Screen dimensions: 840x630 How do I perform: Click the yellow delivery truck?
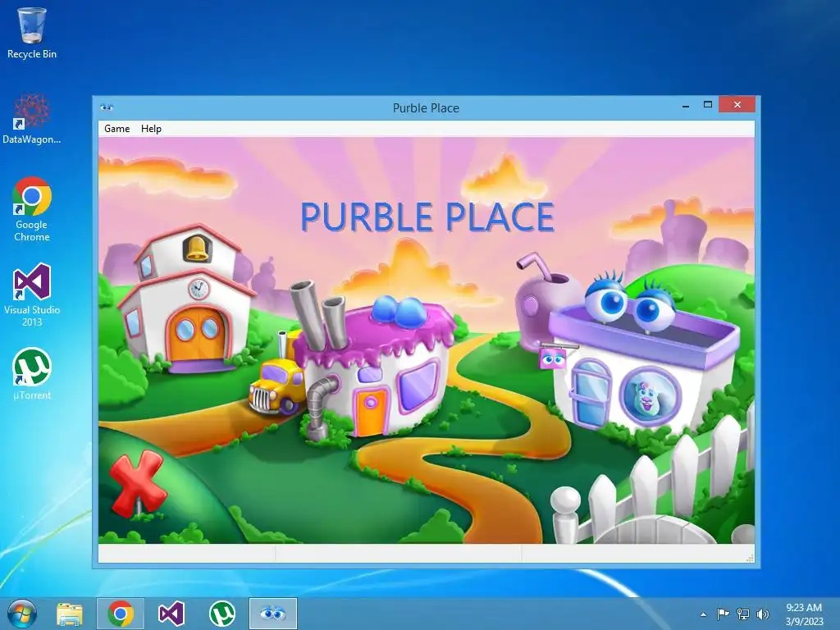(276, 387)
